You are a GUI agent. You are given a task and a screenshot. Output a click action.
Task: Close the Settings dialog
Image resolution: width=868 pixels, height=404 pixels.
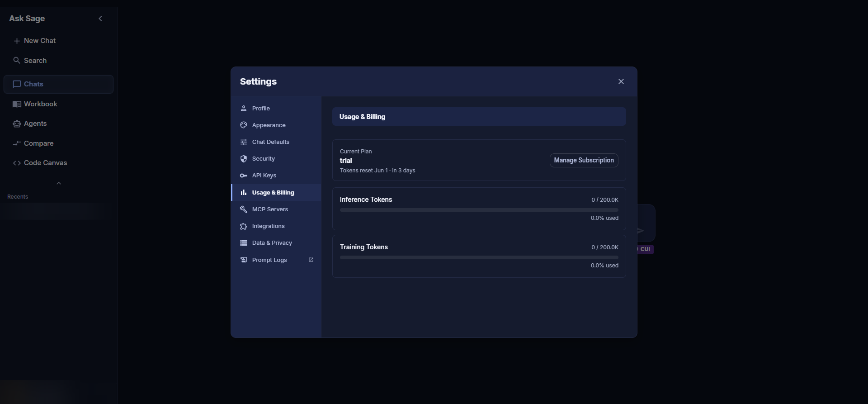click(x=621, y=81)
